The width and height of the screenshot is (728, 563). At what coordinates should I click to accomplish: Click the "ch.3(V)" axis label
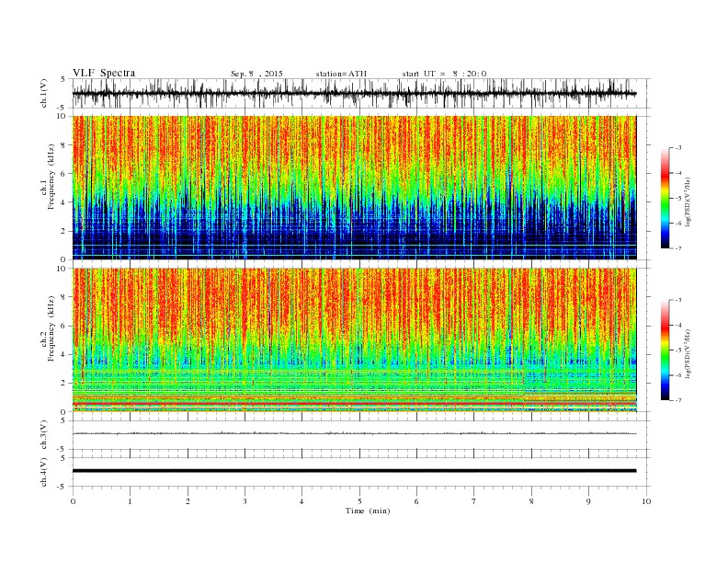pyautogui.click(x=44, y=435)
